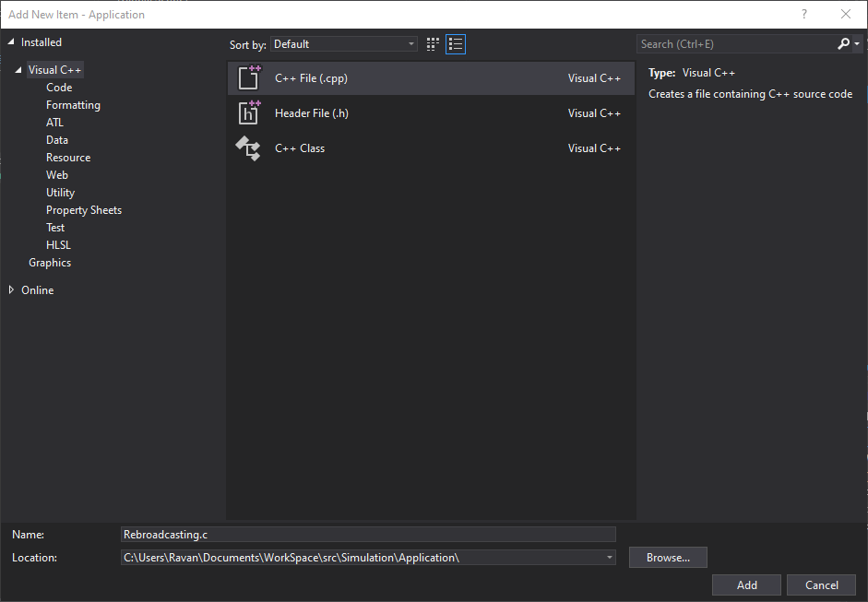The image size is (868, 602).
Task: Collapse the Installed tree node
Action: (x=10, y=42)
